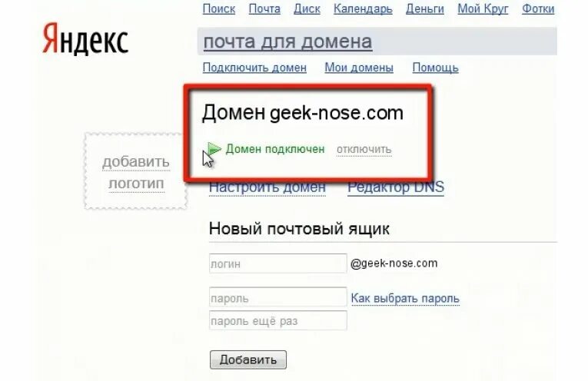588x381 pixels.
Task: Open Фотки in top navigation
Action: coord(538,8)
